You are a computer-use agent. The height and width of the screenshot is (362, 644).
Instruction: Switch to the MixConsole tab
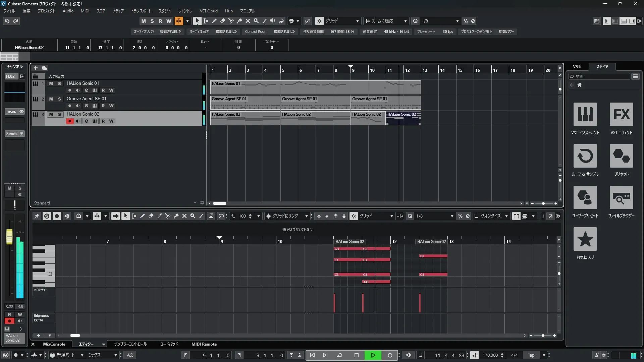point(54,344)
